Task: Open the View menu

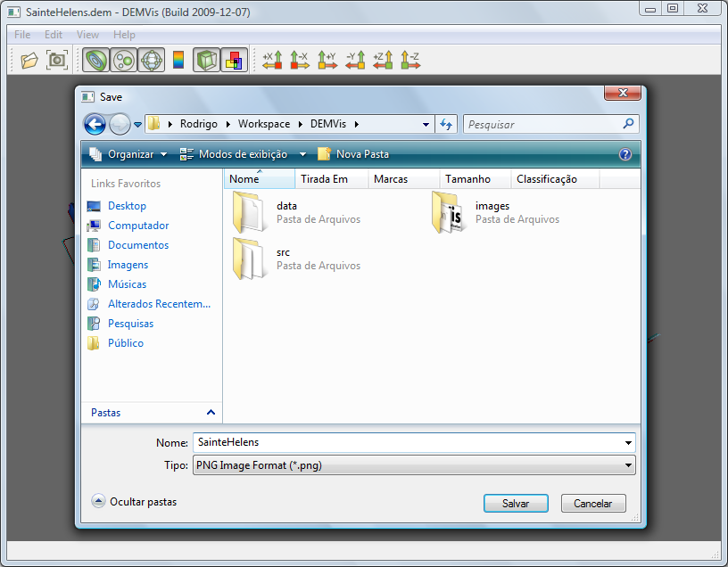Action: [87, 35]
